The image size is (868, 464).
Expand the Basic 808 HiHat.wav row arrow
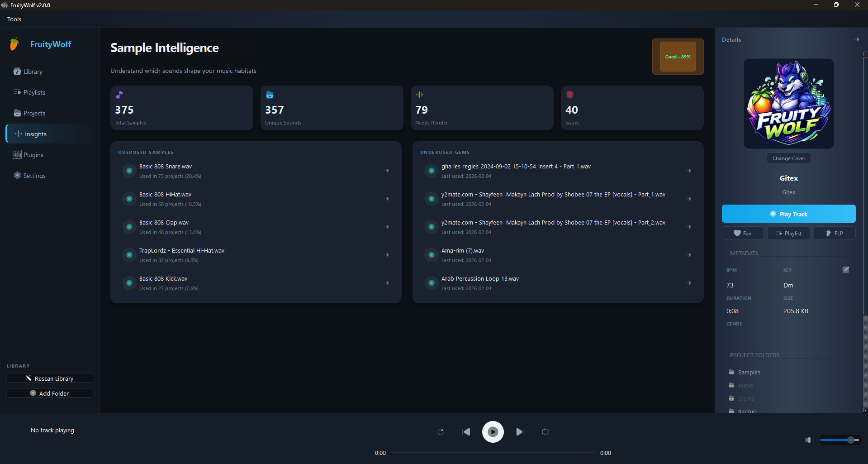click(x=387, y=199)
